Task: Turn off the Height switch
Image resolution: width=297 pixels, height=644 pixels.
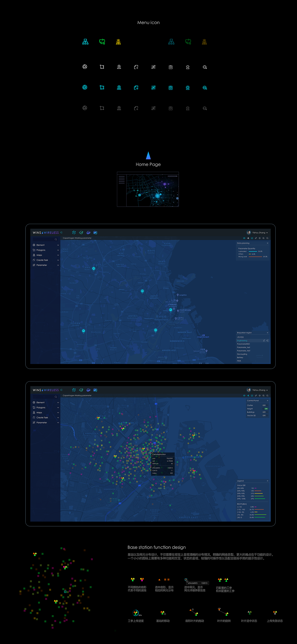Action: coord(265,409)
